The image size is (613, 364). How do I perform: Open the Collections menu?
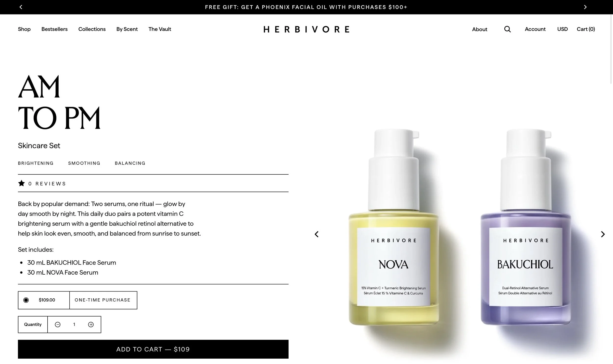coord(92,29)
